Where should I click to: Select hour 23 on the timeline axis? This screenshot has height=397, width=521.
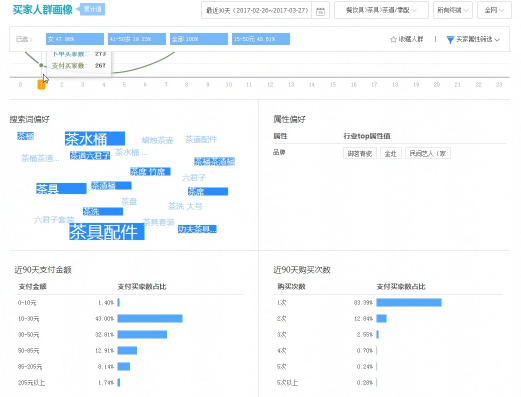click(x=499, y=85)
